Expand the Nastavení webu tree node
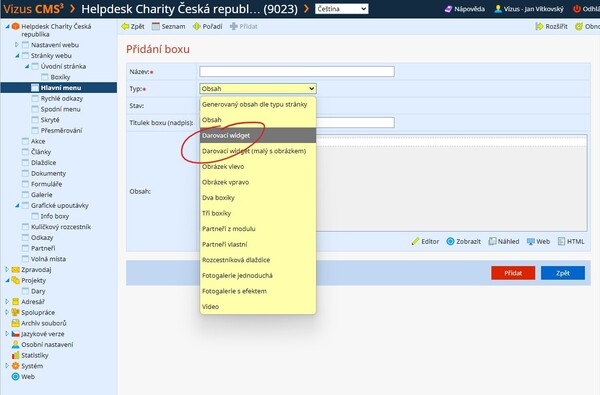 pos(17,45)
